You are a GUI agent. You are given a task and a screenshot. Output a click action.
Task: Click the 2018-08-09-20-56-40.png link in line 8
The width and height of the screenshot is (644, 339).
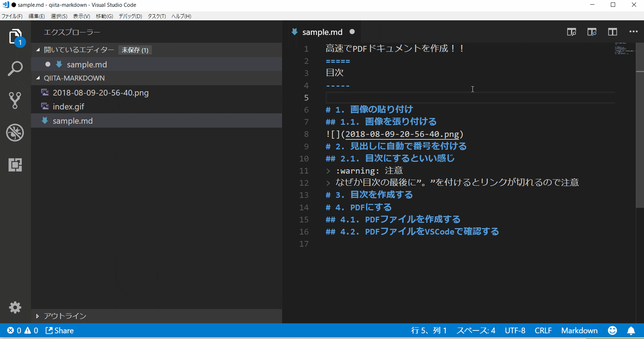402,134
